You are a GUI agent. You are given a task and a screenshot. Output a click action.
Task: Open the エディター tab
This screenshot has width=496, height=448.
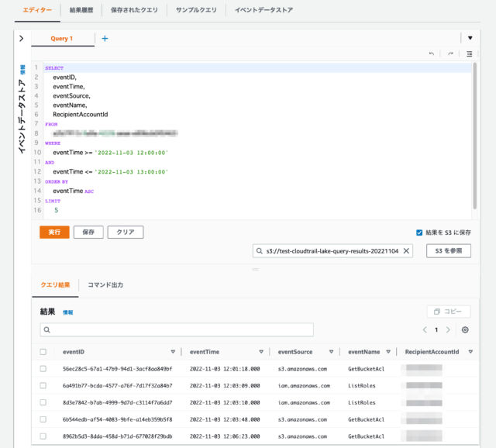pyautogui.click(x=37, y=10)
